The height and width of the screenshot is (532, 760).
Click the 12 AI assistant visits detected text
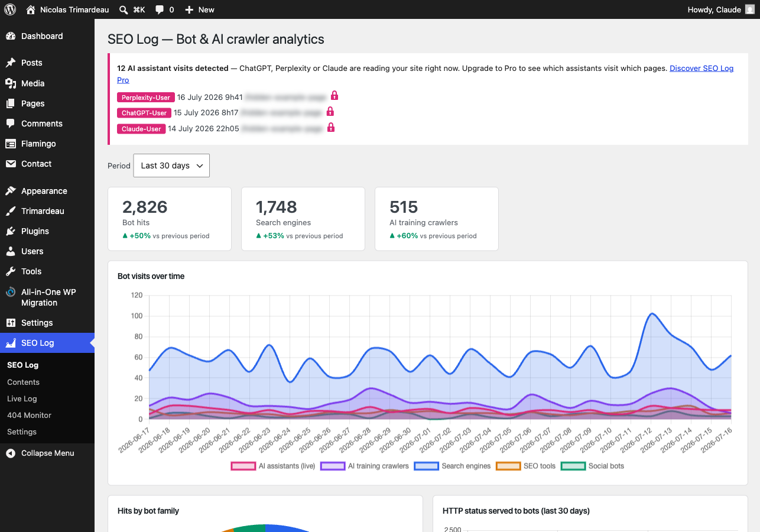173,69
